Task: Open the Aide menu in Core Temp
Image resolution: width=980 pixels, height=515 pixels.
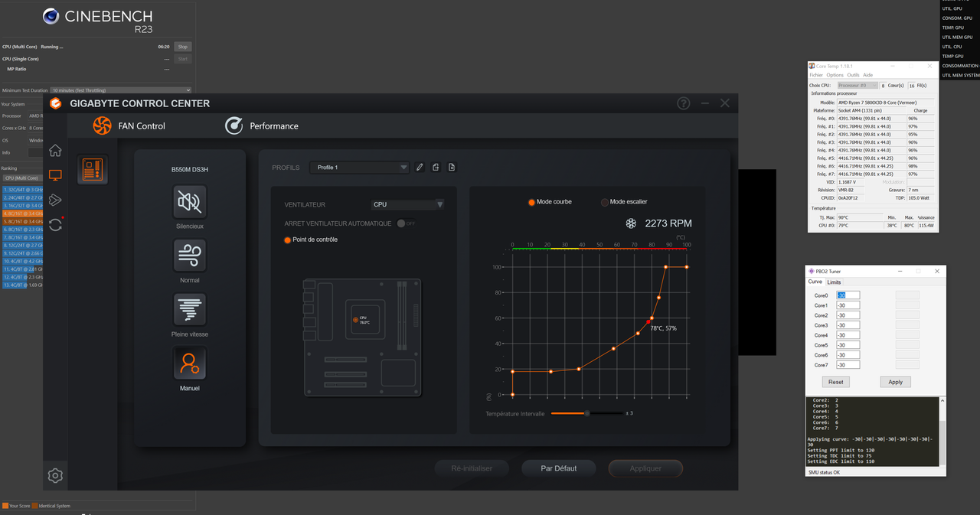Action: pyautogui.click(x=867, y=75)
